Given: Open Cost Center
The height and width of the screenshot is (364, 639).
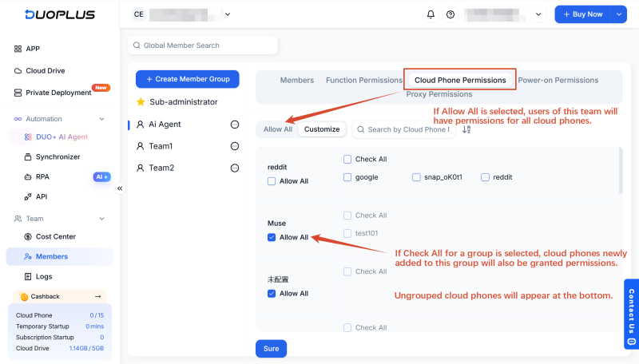Looking at the screenshot, I should [x=50, y=236].
